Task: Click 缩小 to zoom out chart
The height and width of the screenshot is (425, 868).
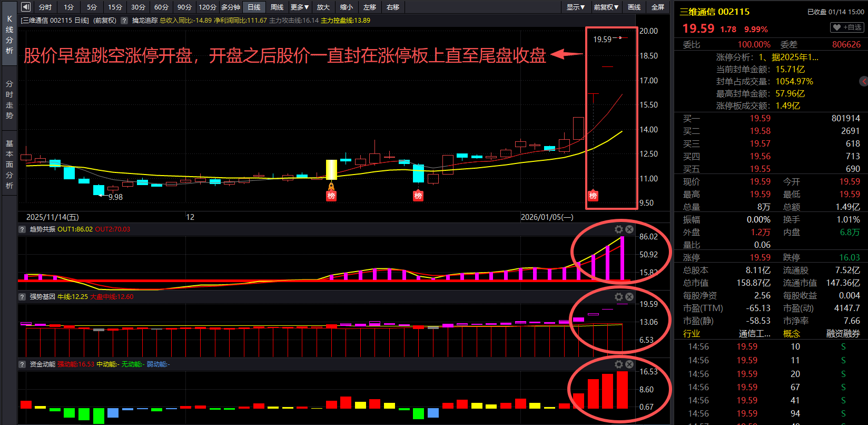Action: click(347, 7)
